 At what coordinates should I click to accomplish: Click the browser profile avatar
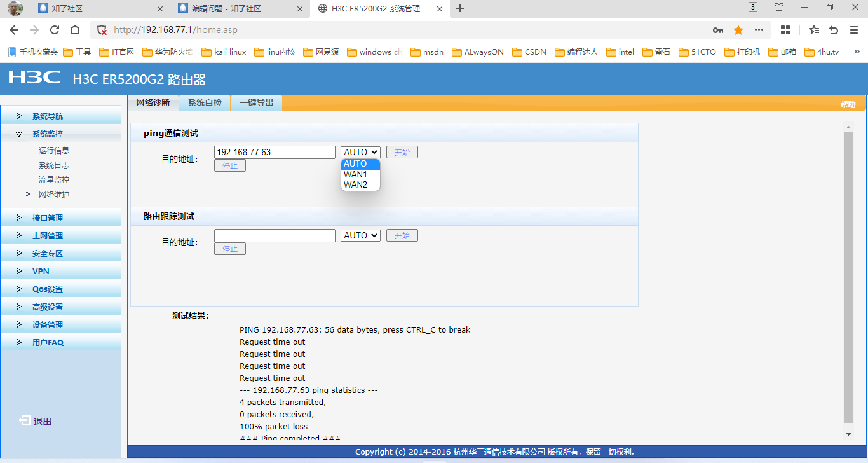(x=16, y=8)
